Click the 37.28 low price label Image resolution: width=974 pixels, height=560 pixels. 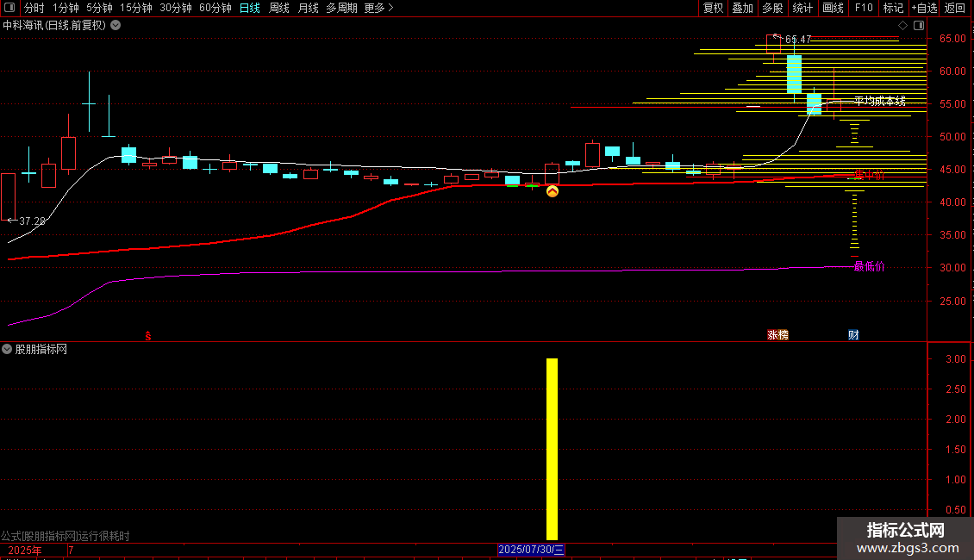[x=32, y=221]
